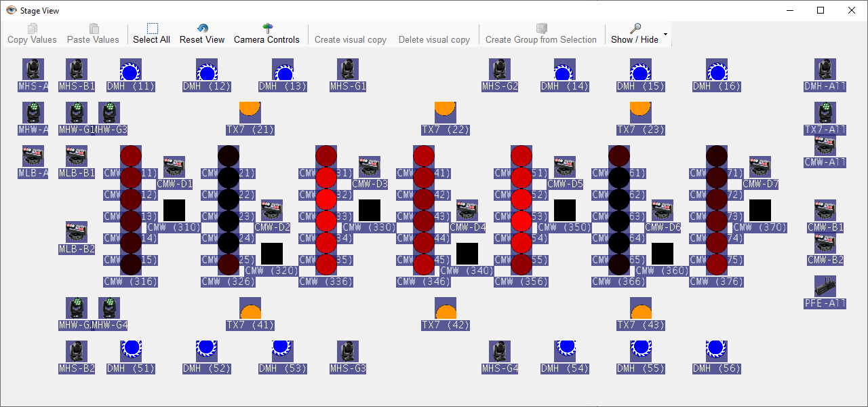Click the Show / Hide magnifier button
868x407 pixels.
[x=635, y=28]
